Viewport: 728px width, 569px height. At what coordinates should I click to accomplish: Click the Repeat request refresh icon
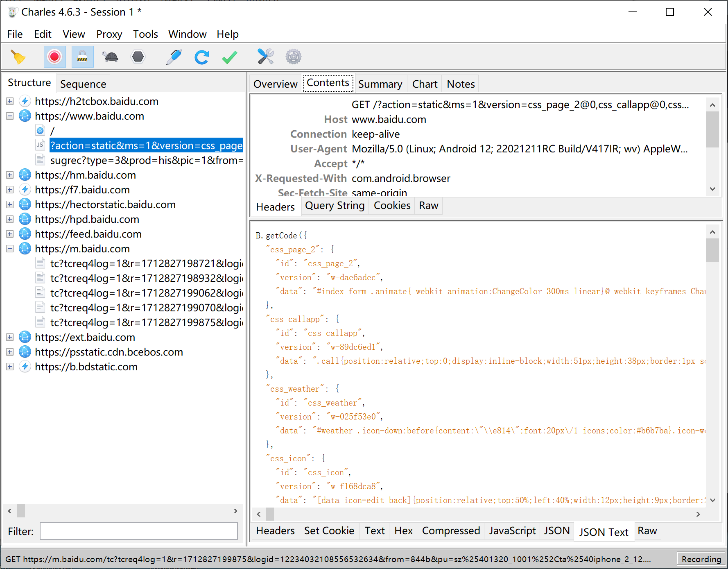201,57
